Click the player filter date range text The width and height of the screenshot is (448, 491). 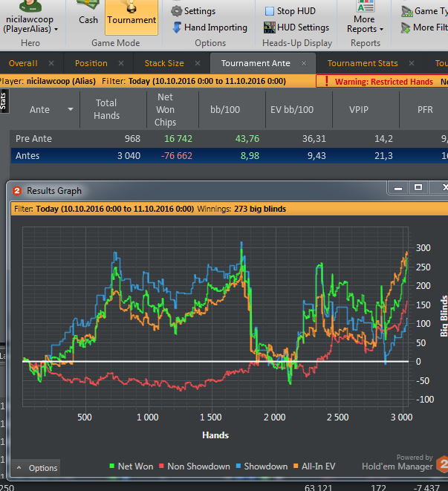[x=207, y=82]
